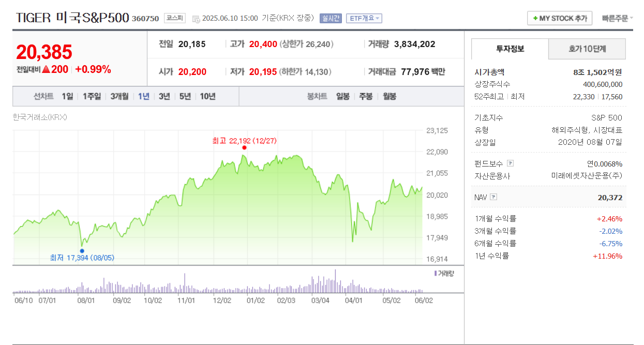Click the calendar icon beside the date
Viewport: 644px width, 345px height.
(197, 18)
